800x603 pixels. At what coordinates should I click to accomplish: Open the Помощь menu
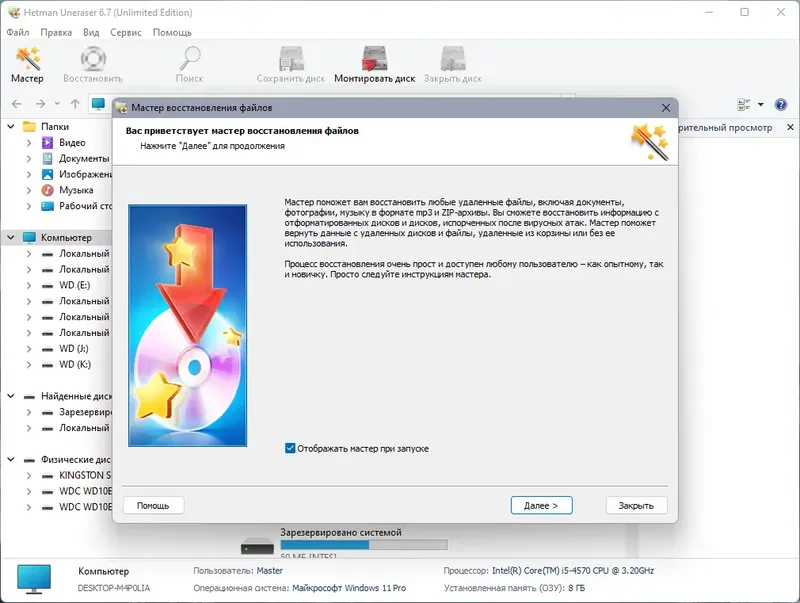(172, 32)
